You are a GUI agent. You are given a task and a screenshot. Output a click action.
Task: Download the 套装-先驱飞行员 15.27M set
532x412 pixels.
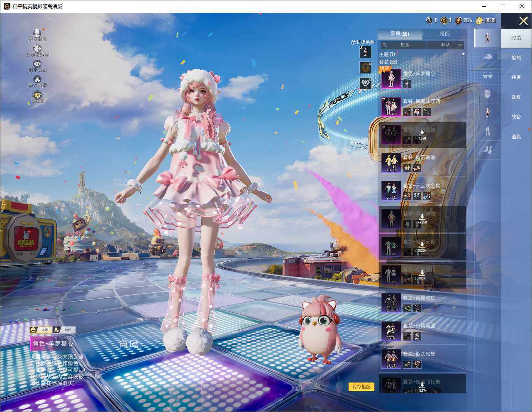[x=422, y=387]
